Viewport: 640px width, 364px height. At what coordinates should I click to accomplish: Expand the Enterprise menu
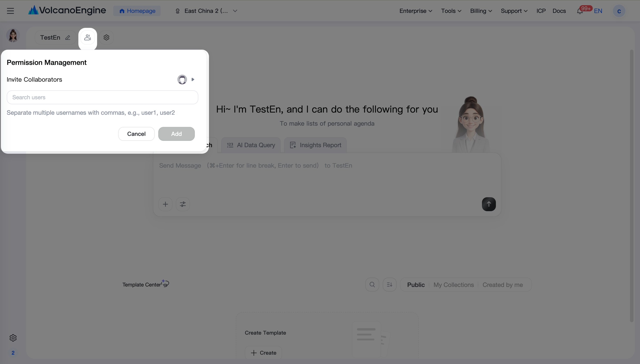(x=416, y=11)
